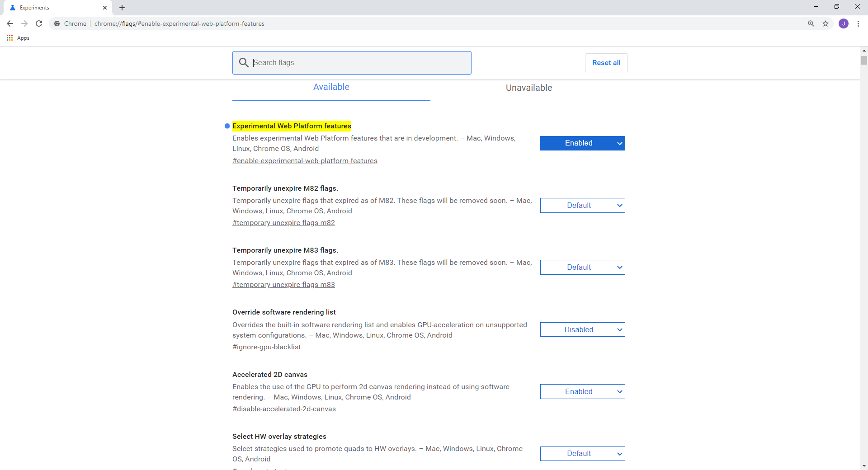Open Select HW overlay strategies Default dropdown

click(583, 453)
